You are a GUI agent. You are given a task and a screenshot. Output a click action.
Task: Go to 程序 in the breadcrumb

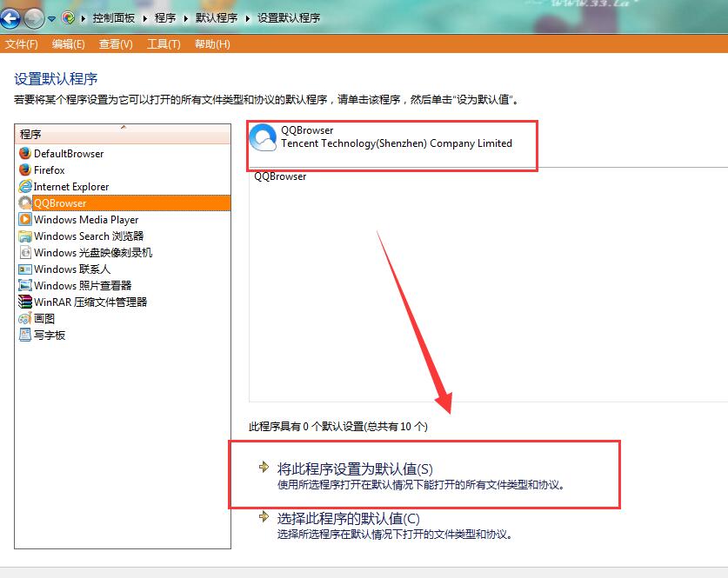coord(164,18)
